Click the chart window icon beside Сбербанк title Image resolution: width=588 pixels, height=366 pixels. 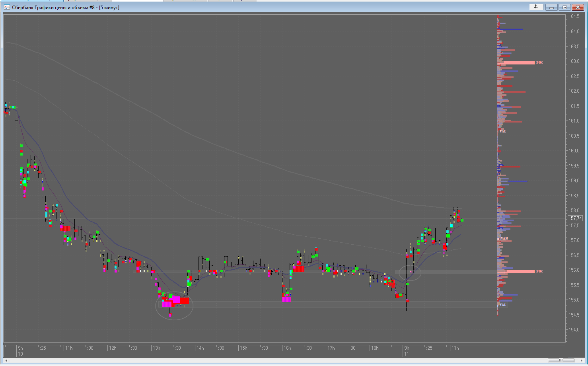point(7,7)
